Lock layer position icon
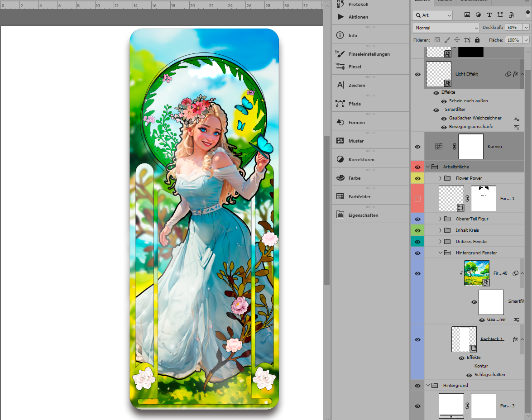This screenshot has width=532, height=420. (x=457, y=40)
